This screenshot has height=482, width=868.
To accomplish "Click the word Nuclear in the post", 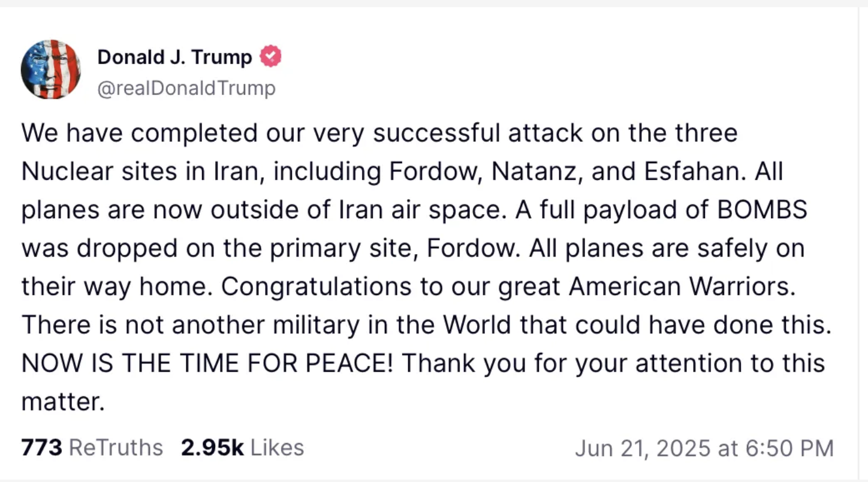I will [65, 171].
